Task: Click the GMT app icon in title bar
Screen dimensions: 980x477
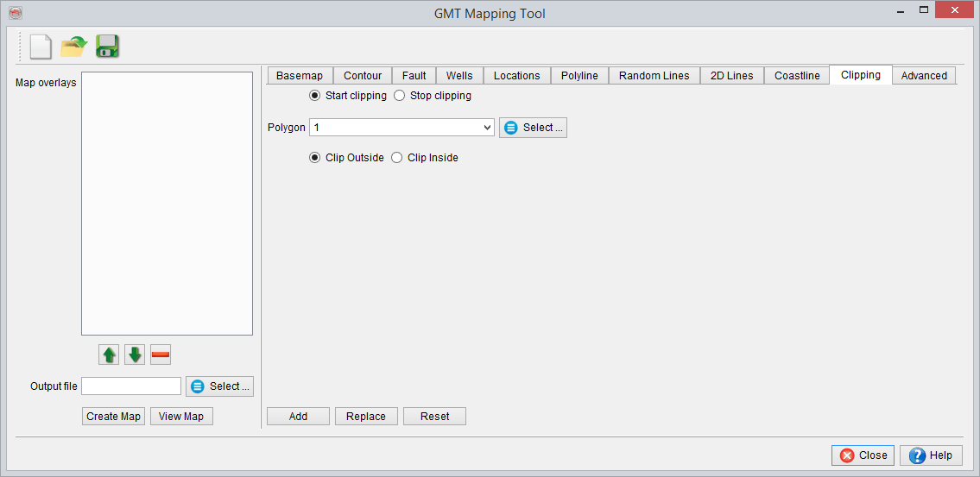Action: tap(15, 13)
